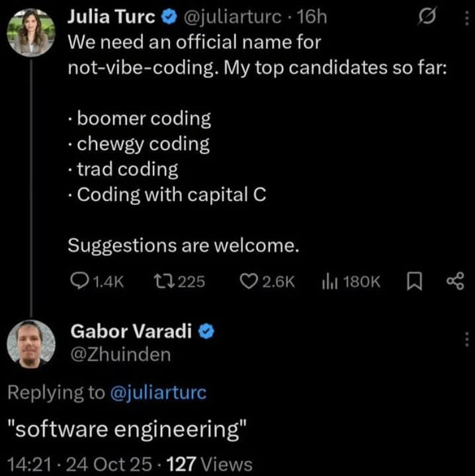Open Gabor Varadi's profile picture
The width and height of the screenshot is (475, 476).
(31, 343)
